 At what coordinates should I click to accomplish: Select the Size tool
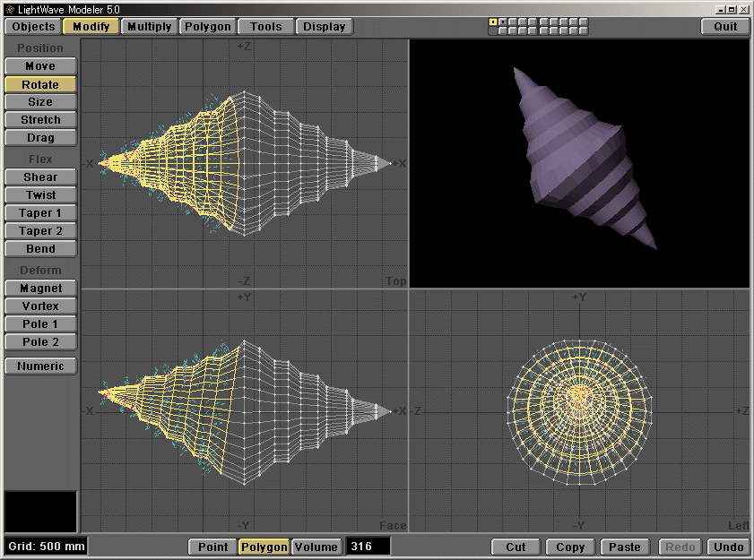[x=39, y=101]
